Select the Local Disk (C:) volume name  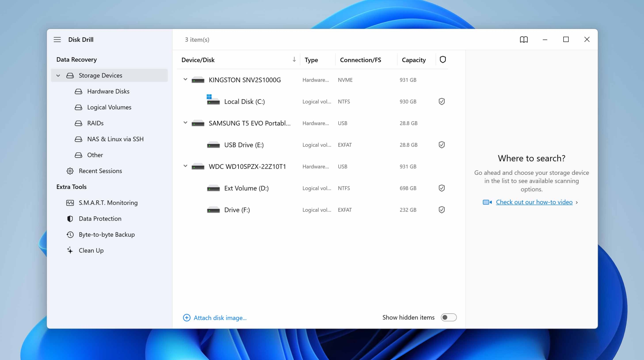coord(245,101)
